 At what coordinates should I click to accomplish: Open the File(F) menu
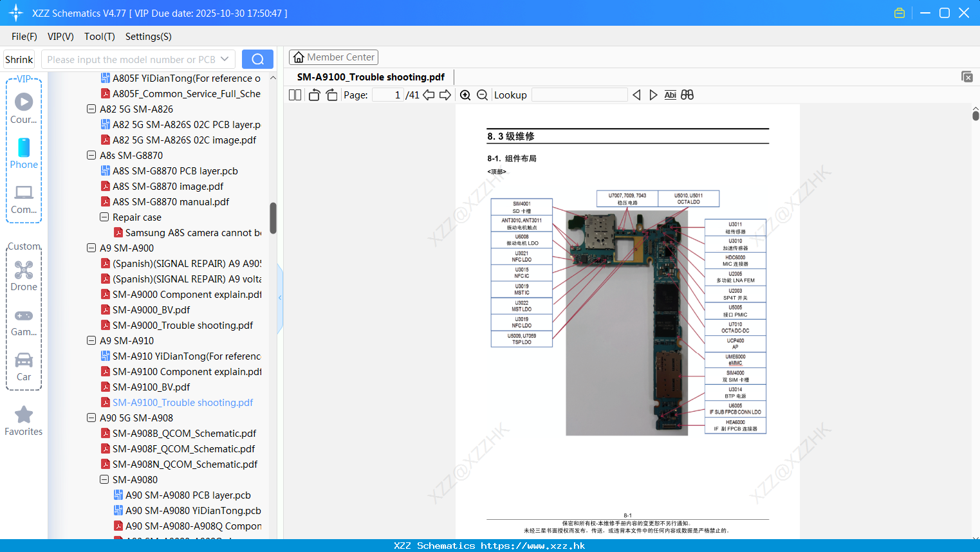click(24, 37)
